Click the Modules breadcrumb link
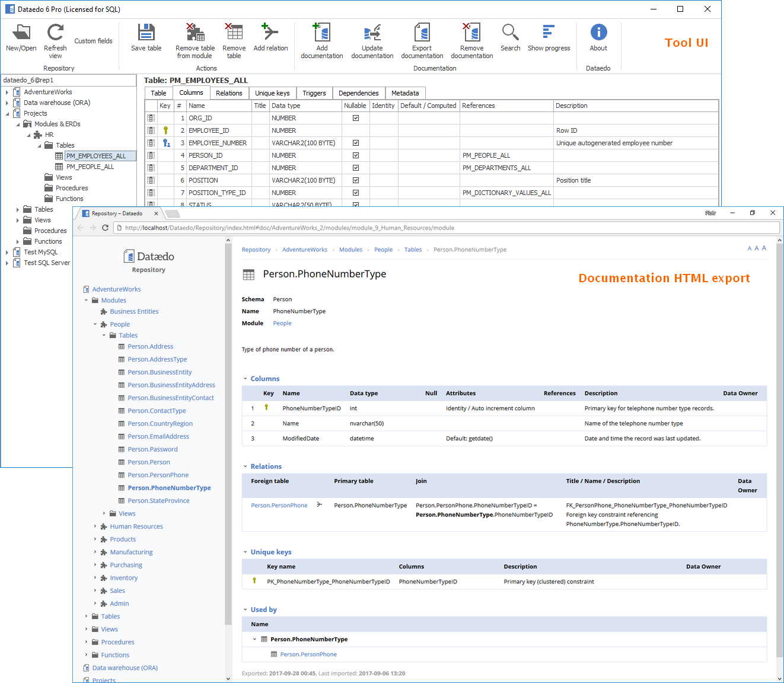 click(350, 250)
